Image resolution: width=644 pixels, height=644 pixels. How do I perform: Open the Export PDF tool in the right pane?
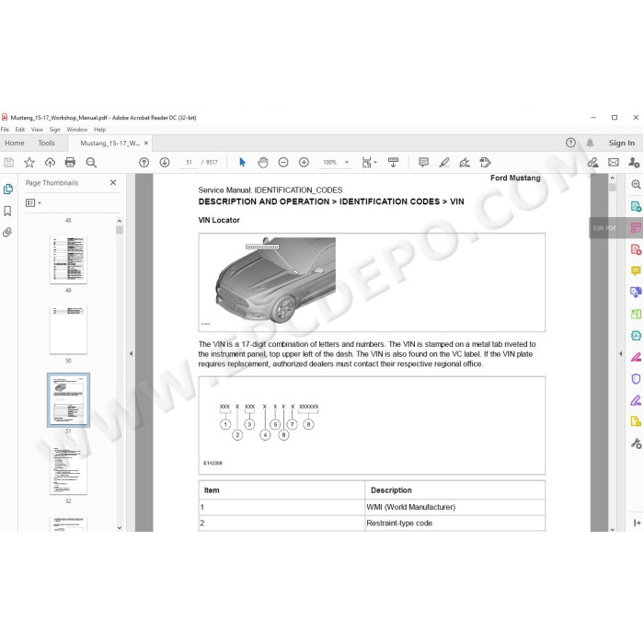[636, 206]
